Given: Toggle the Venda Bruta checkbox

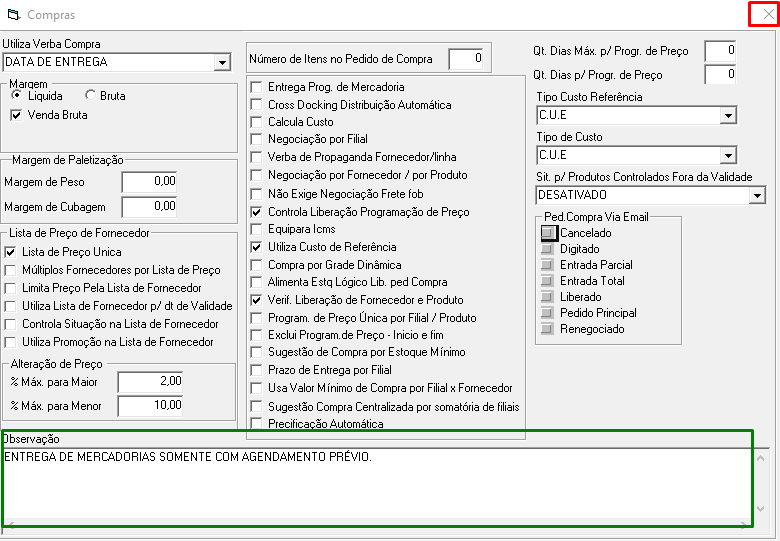Looking at the screenshot, I should [16, 115].
